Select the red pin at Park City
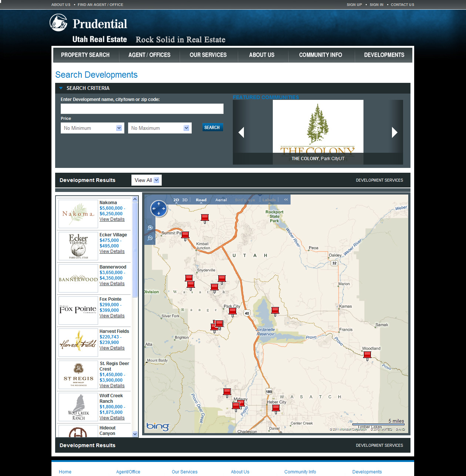Image resolution: width=466 pixels, height=476 pixels. [232, 312]
